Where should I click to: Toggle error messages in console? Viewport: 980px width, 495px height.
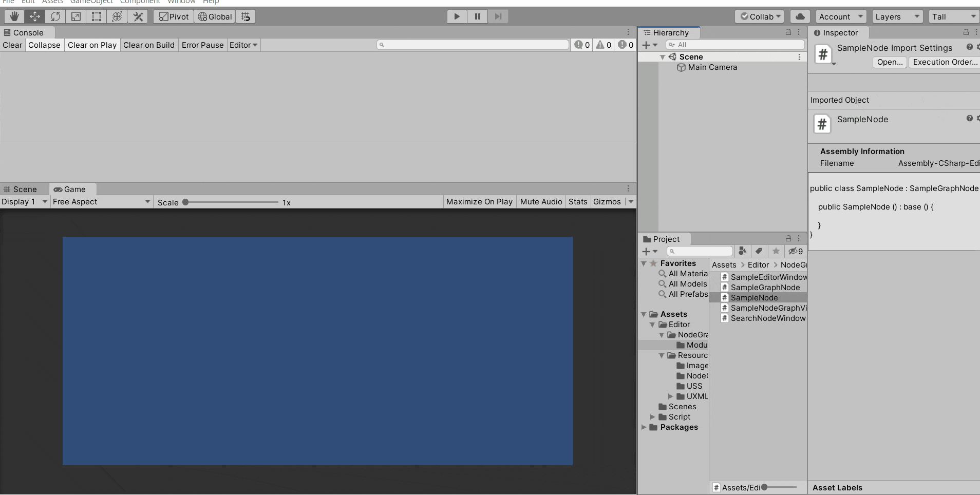(626, 45)
